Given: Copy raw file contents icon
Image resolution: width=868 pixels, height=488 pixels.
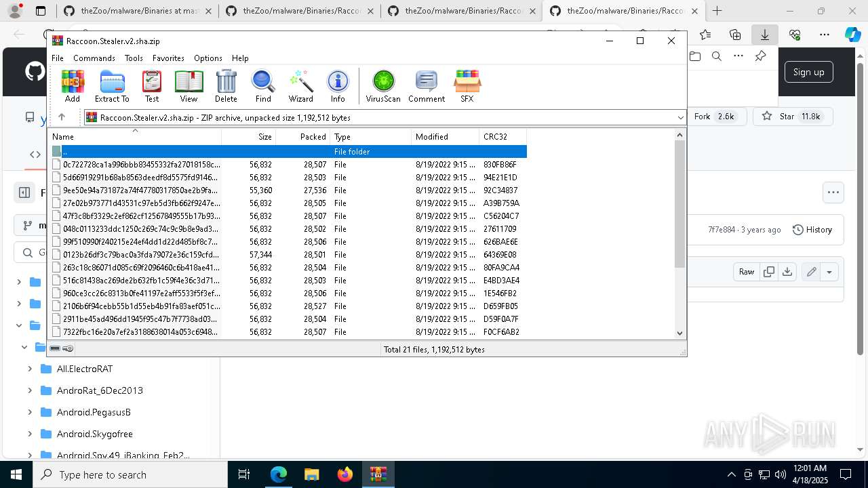Looking at the screenshot, I should pos(769,272).
